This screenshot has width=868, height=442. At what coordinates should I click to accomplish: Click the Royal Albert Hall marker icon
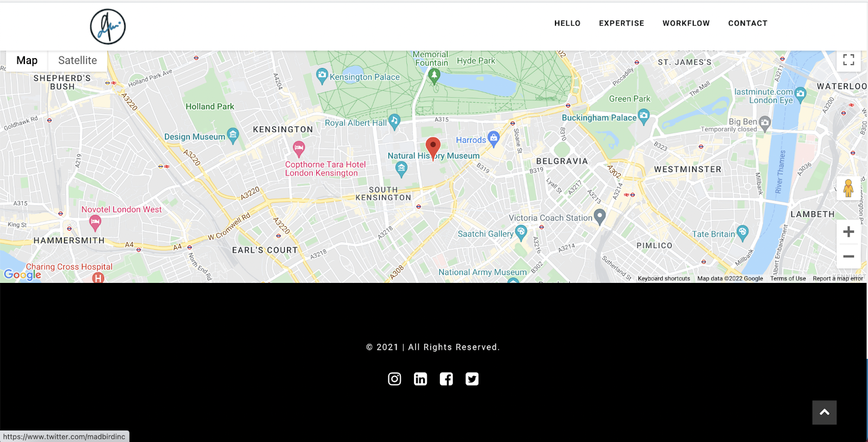[x=394, y=121]
